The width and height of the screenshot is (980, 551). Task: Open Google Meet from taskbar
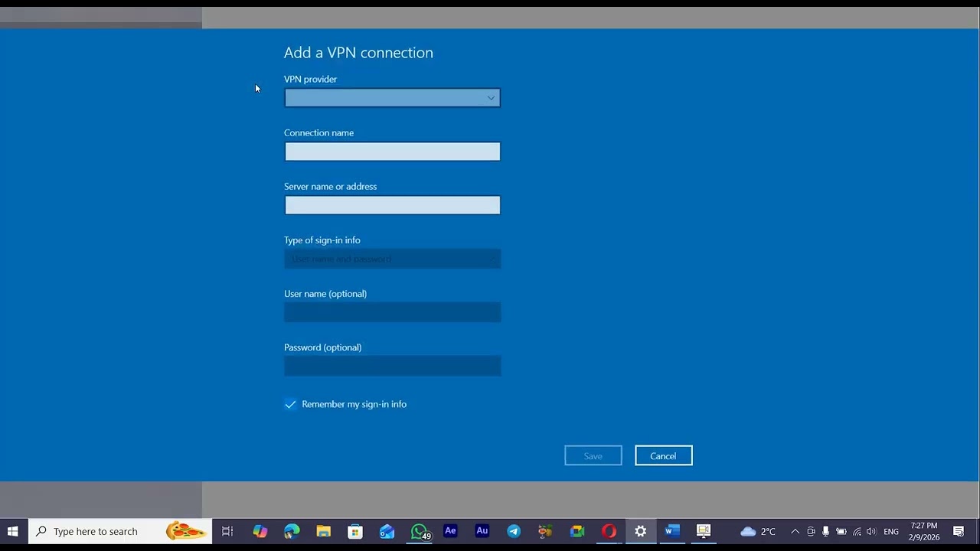coord(577,531)
